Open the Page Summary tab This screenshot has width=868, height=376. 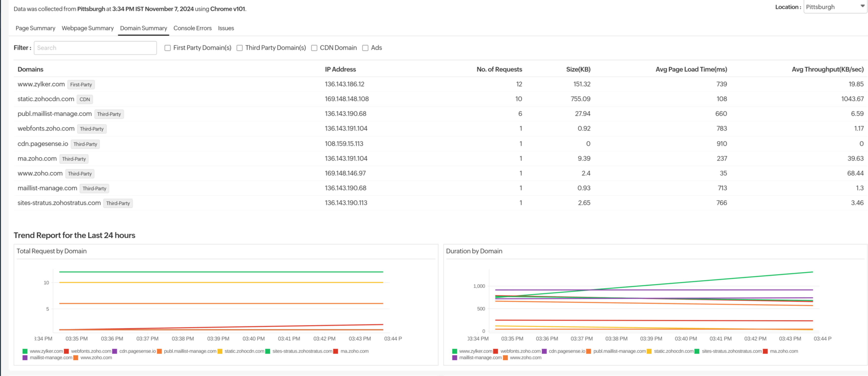[x=35, y=28]
